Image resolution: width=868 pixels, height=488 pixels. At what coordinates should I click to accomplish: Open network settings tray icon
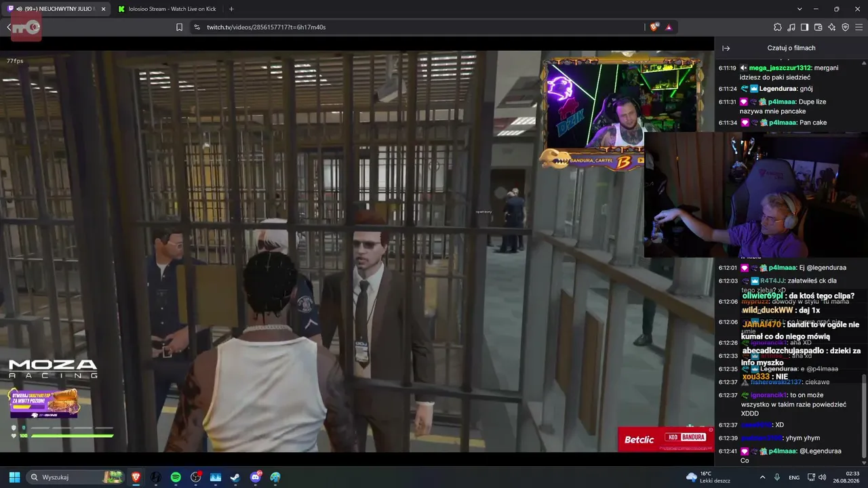[811, 477]
